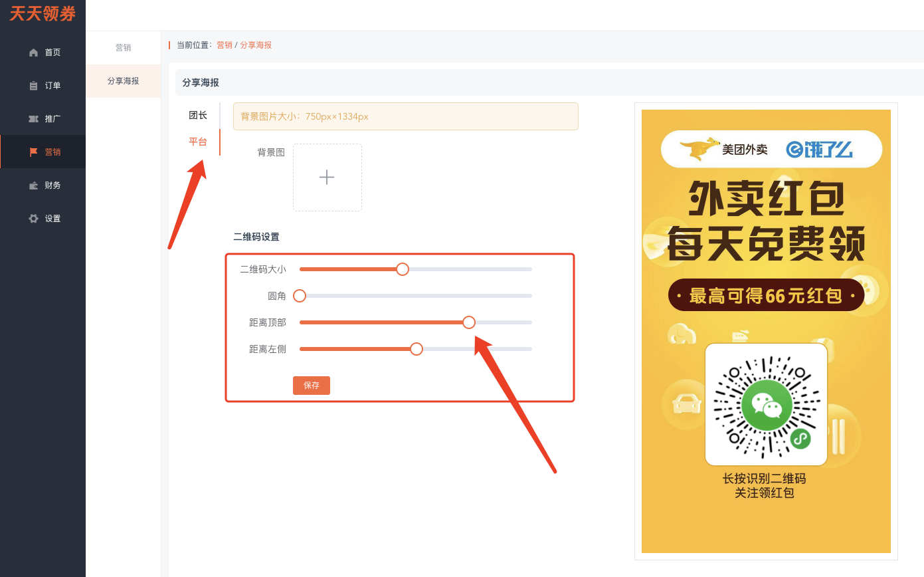Viewport: 924px width, 577px height.
Task: Click the 分享海报 breadcrumb link
Action: tap(256, 45)
